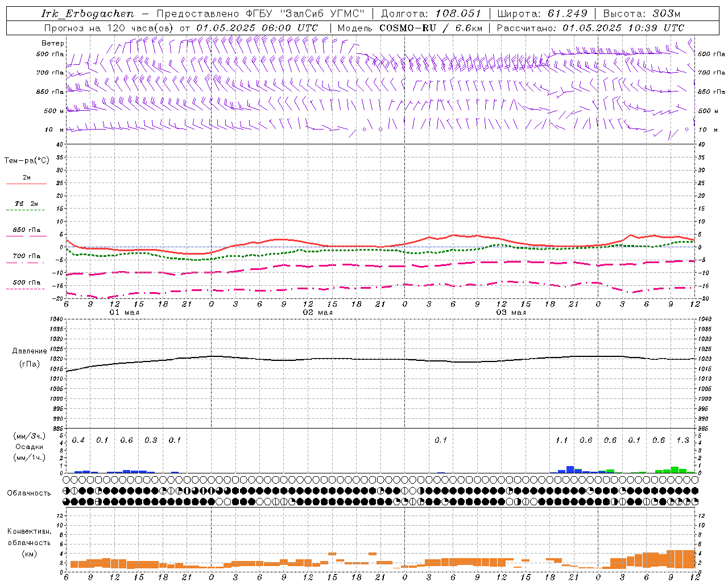
Task: Click the 500 м wind level label on left
Action: click(x=55, y=111)
